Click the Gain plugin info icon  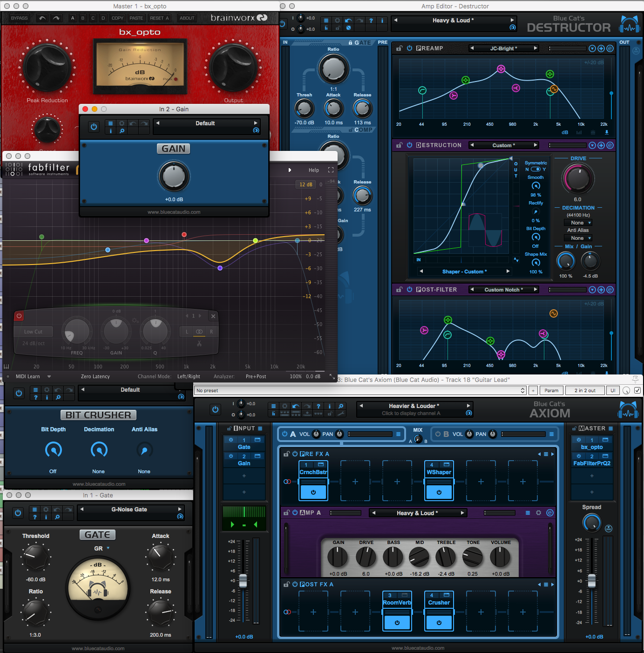coord(110,131)
